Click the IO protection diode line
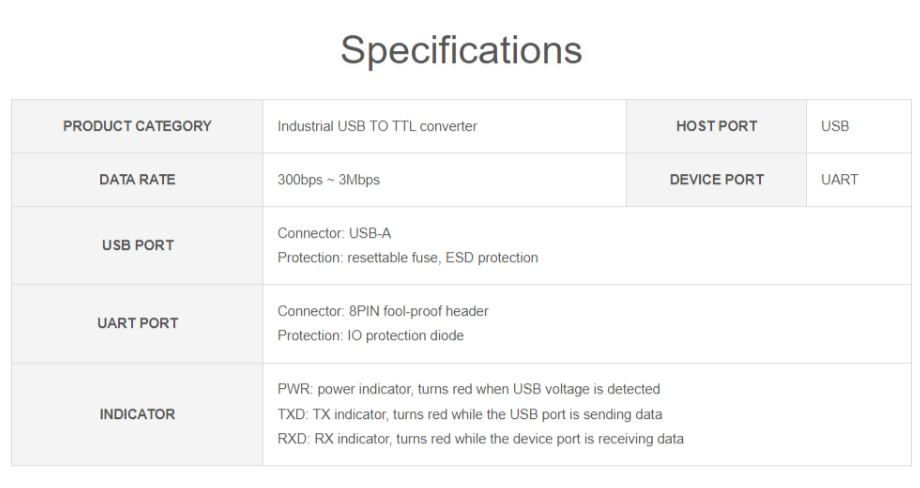This screenshot has width=920, height=488. tap(370, 335)
